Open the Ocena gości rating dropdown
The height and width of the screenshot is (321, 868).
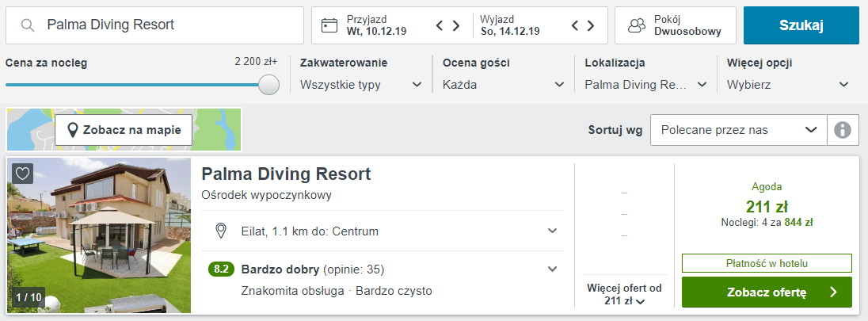(x=504, y=85)
